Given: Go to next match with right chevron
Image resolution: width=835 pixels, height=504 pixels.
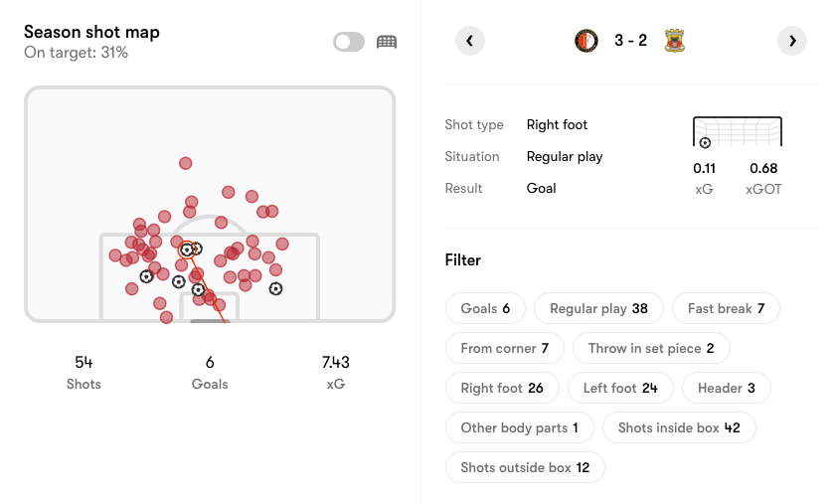Looking at the screenshot, I should [x=791, y=41].
